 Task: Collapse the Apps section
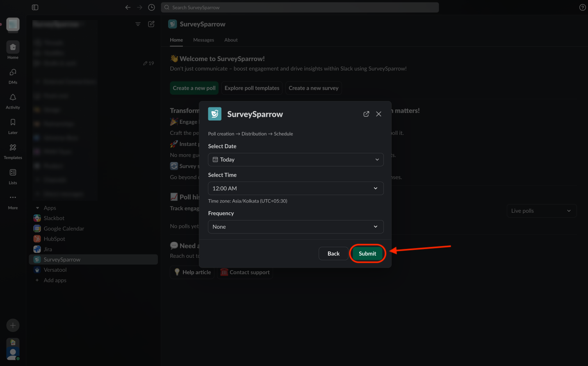pos(38,208)
